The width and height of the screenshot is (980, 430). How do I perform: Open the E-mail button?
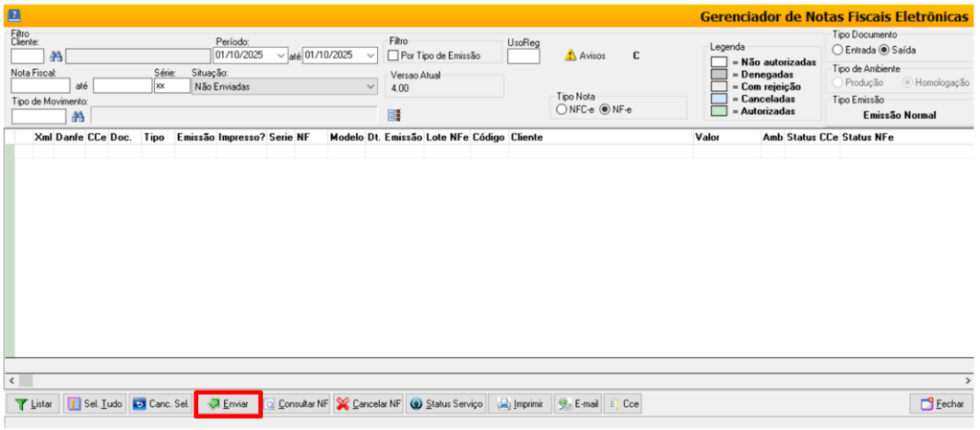(579, 404)
